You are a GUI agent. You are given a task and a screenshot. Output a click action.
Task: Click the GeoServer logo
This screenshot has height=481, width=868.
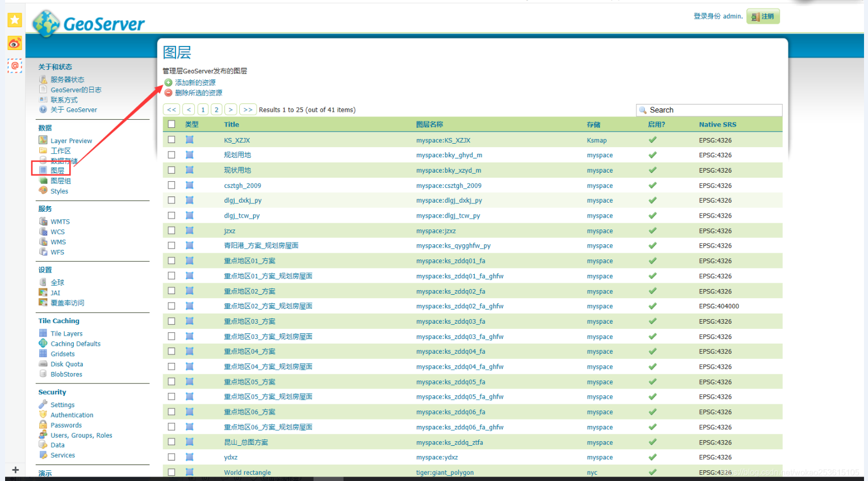tap(88, 24)
